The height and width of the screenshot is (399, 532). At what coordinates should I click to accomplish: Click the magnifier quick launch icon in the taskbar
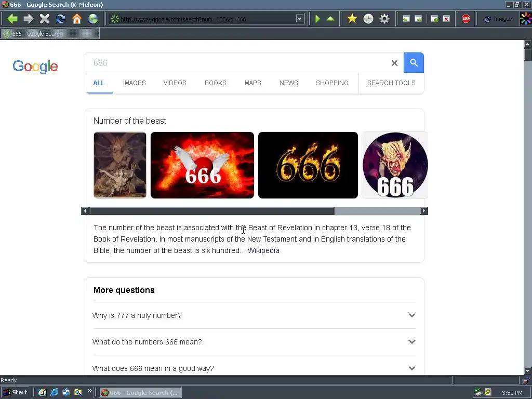coord(78,392)
